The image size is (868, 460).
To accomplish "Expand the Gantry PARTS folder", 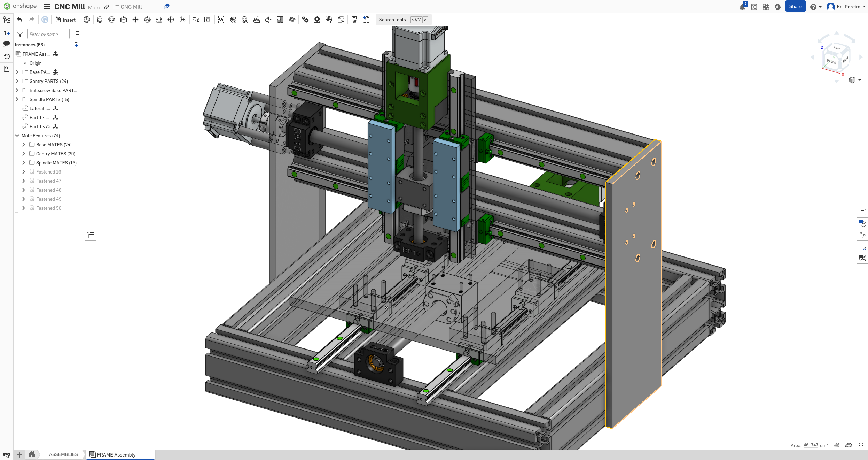I will [x=17, y=81].
